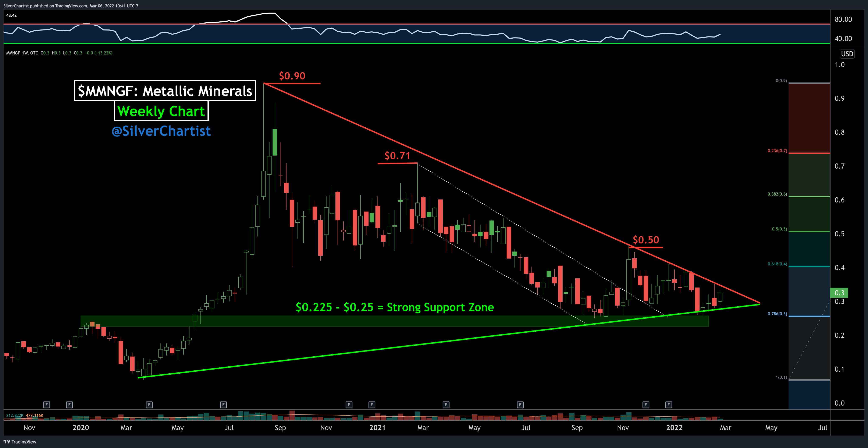Viewport: 868px width, 448px height.
Task: Click E marker between Mar and May 2020
Action: point(149,405)
